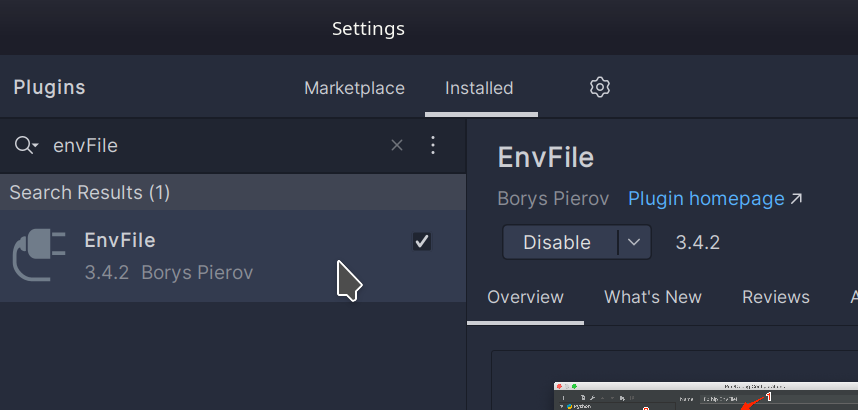Click the Plugin homepage external arrow icon

click(796, 198)
